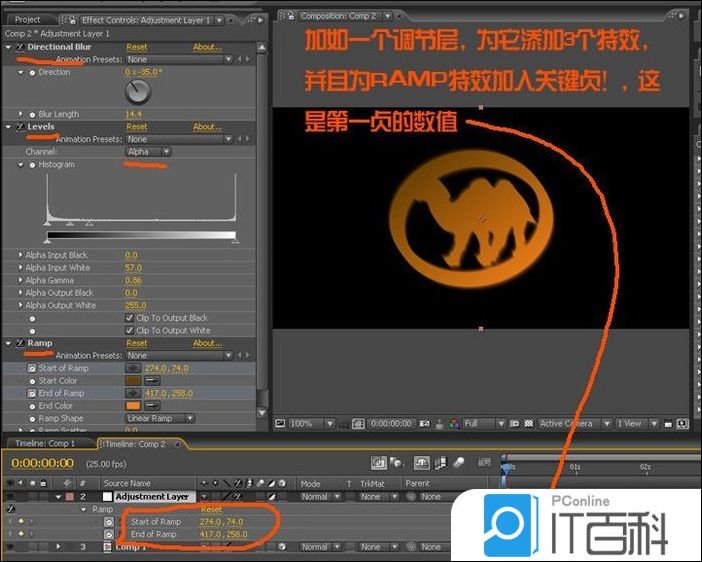
Task: Toggle the region of interest icon
Action: pos(514,423)
